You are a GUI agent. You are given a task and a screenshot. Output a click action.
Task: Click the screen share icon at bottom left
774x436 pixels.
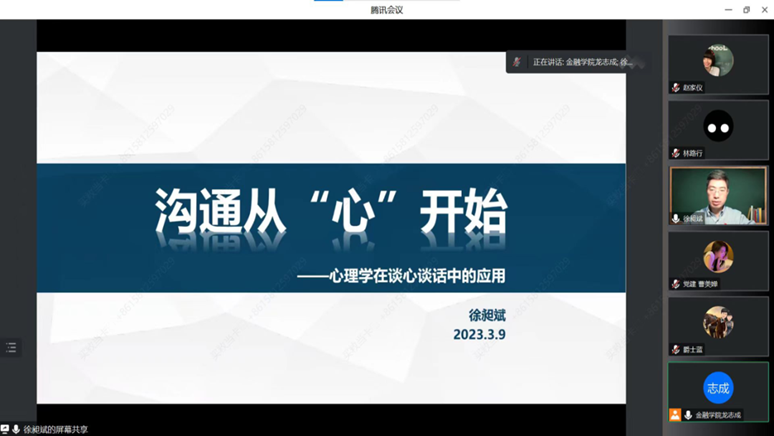click(x=5, y=429)
